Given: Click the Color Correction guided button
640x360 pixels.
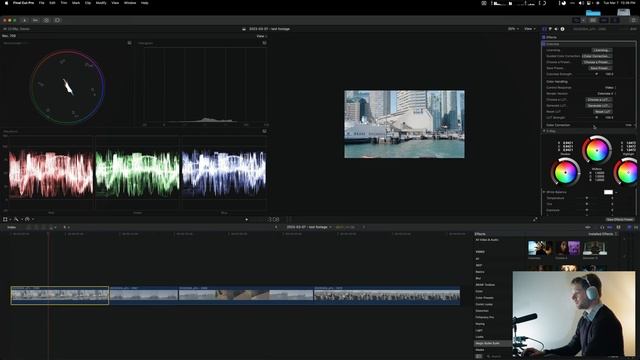Looking at the screenshot, I should [597, 56].
